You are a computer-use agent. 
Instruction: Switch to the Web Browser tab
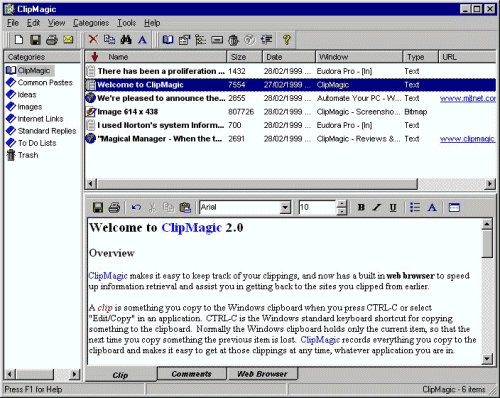pos(262,374)
